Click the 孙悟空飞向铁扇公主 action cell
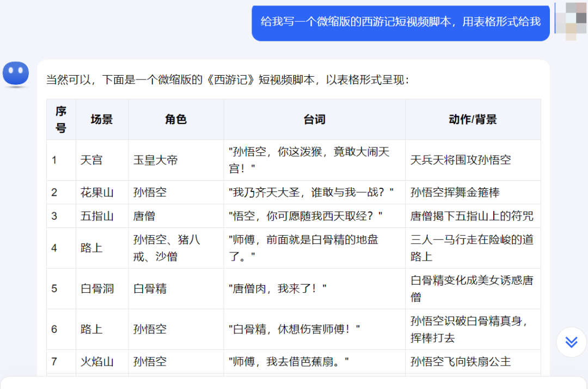 461,361
